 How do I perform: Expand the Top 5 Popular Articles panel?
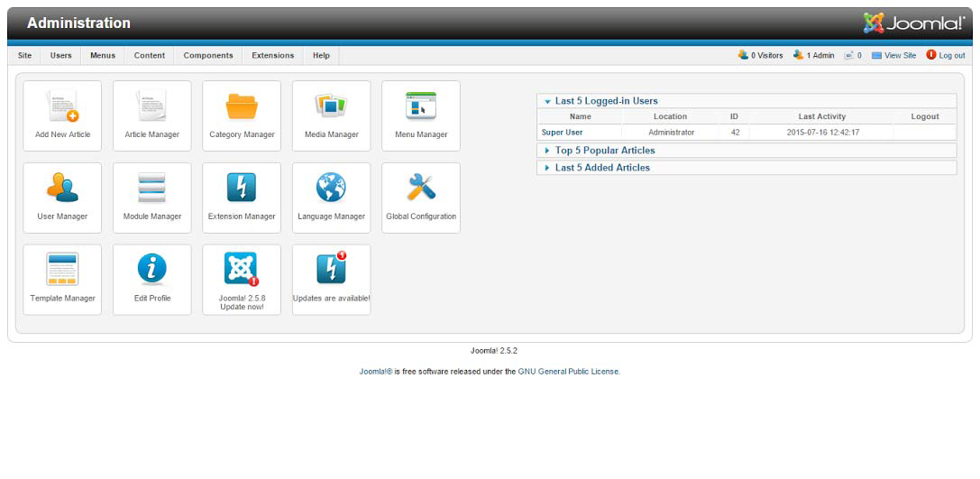point(746,151)
